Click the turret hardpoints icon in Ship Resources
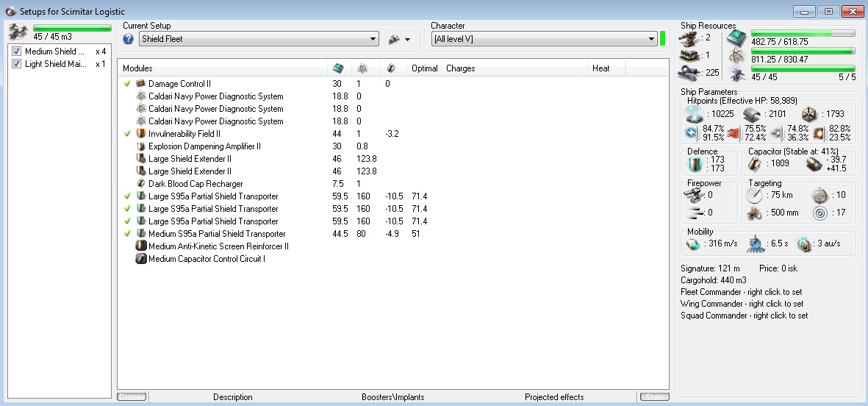 (x=689, y=38)
